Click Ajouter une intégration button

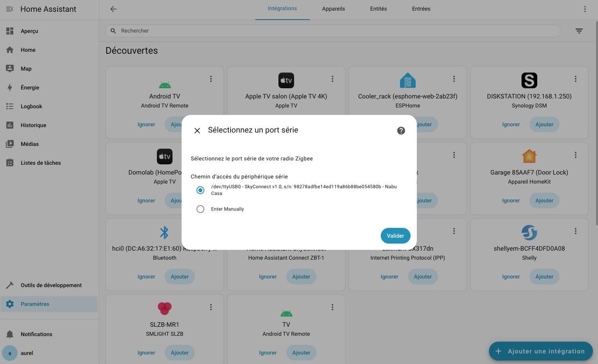[540, 351]
